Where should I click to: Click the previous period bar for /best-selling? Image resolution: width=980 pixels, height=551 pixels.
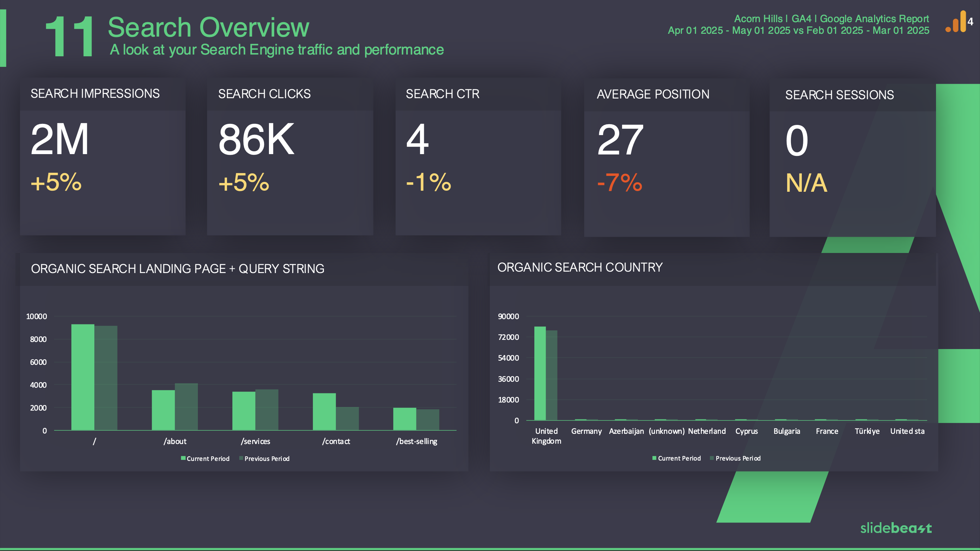tap(428, 420)
